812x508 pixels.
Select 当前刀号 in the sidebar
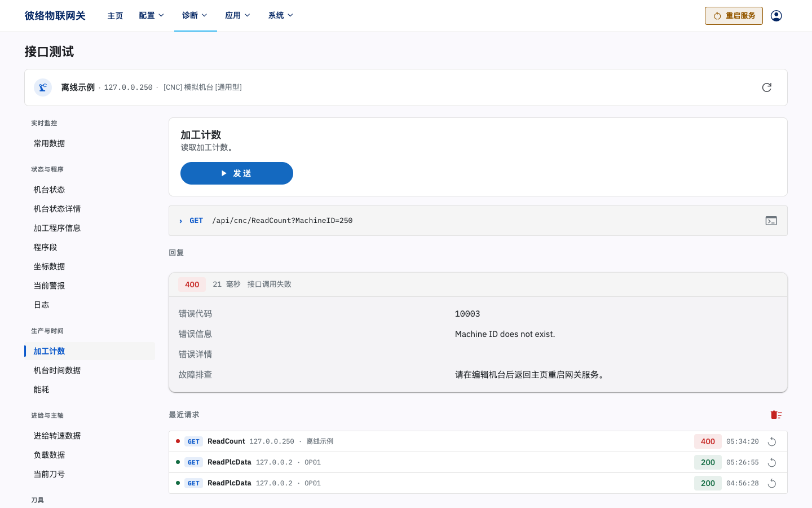[x=90, y=474]
